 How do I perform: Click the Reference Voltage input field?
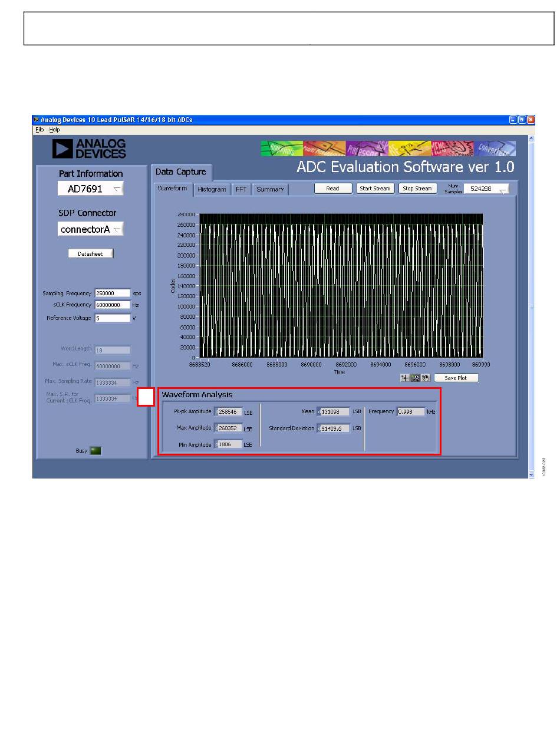[112, 318]
